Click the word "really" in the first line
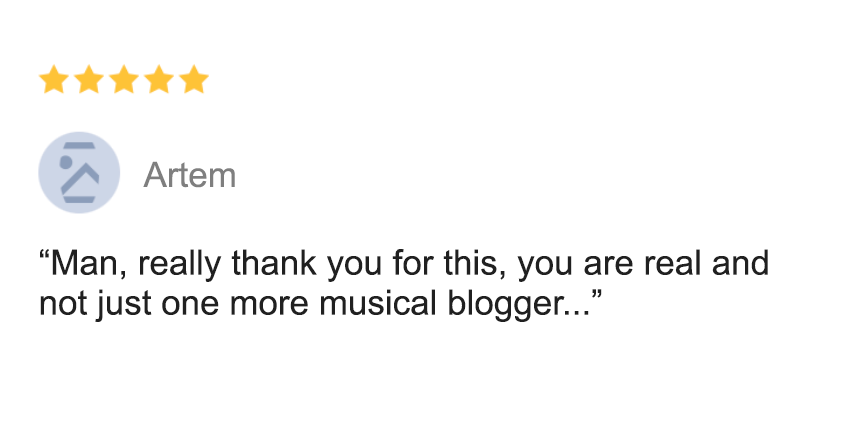848x448 pixels. point(180,265)
